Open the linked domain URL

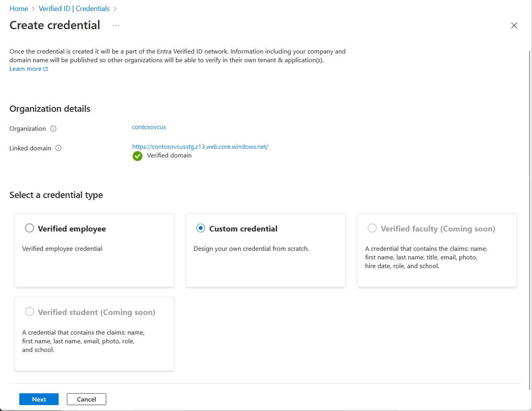pos(200,146)
